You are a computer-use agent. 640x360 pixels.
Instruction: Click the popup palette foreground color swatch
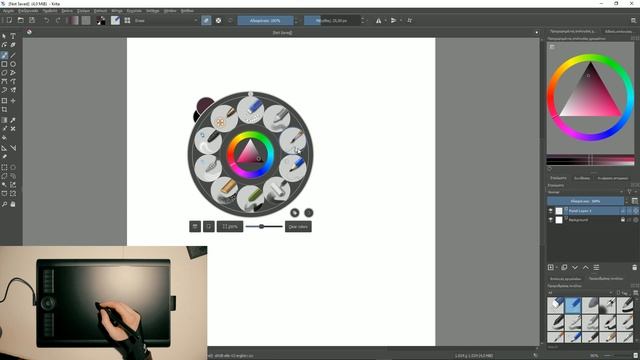(x=205, y=106)
